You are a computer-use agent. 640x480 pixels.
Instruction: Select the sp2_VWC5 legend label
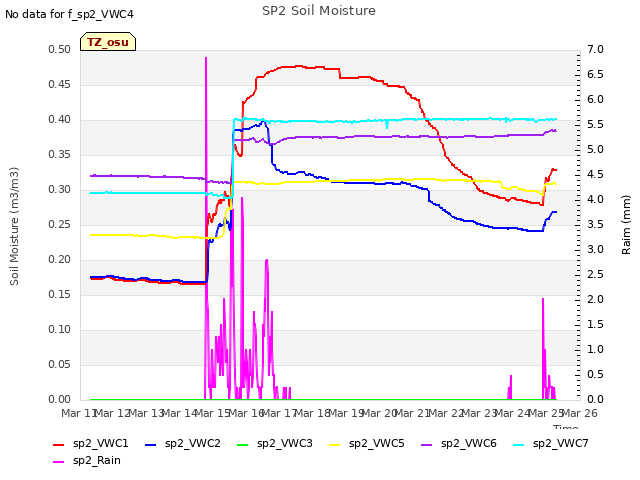[376, 444]
